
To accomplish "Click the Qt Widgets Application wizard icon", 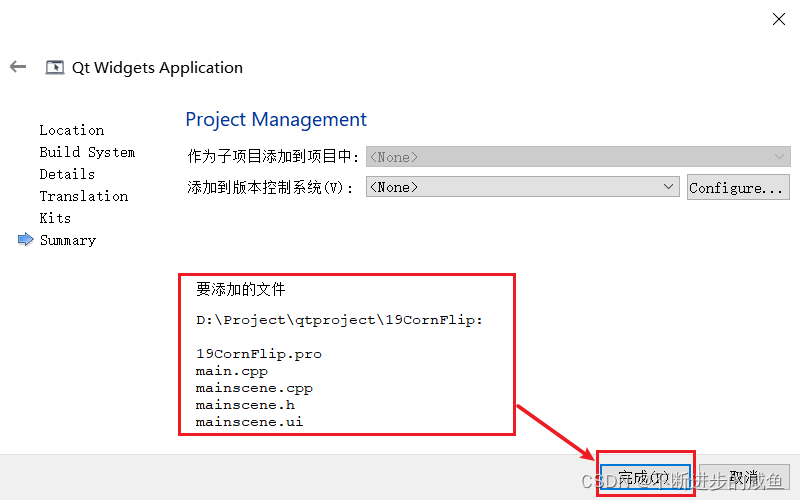I will (x=55, y=67).
